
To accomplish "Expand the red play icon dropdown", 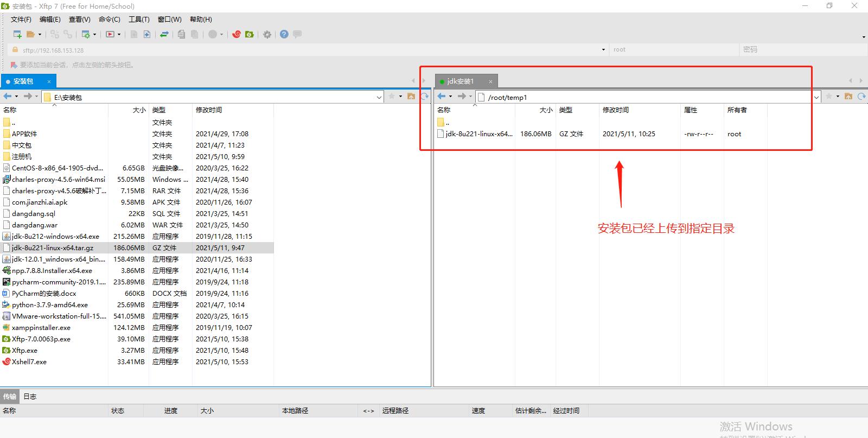I will (119, 34).
